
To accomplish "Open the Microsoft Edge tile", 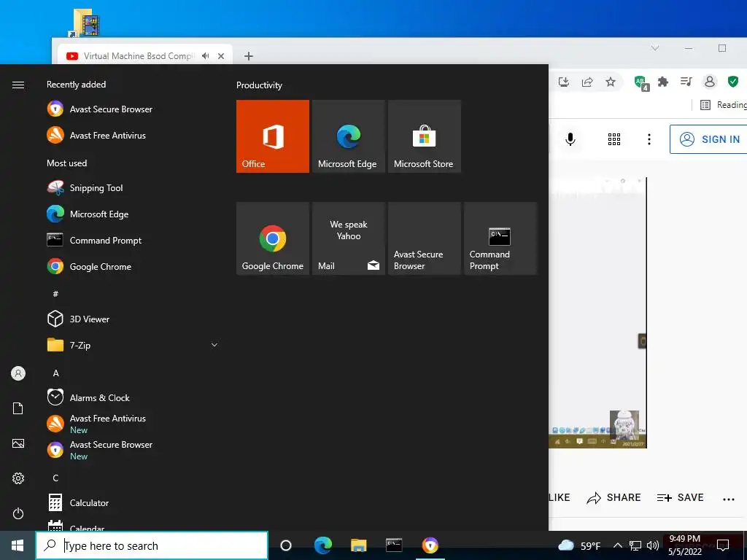I will point(348,136).
